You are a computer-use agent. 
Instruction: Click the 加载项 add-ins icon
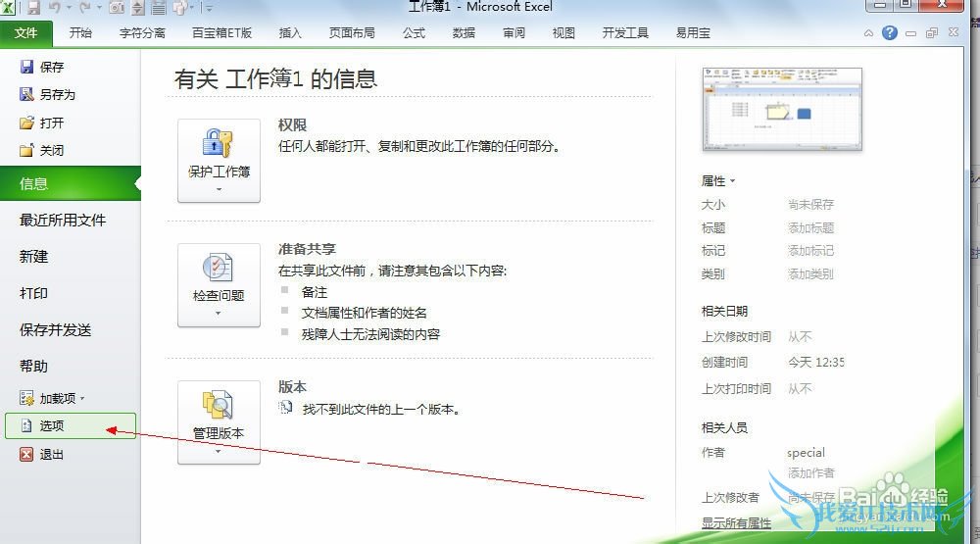[26, 398]
